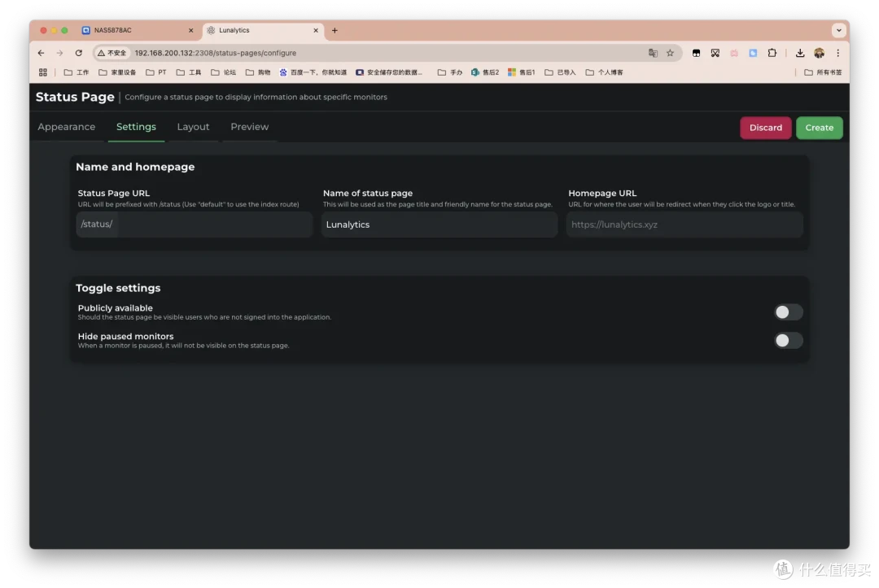Open the 工具 bookmarks folder

(188, 72)
